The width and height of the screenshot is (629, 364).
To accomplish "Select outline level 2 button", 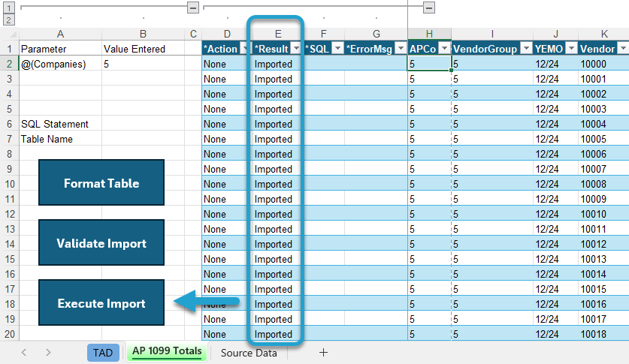I will [9, 20].
